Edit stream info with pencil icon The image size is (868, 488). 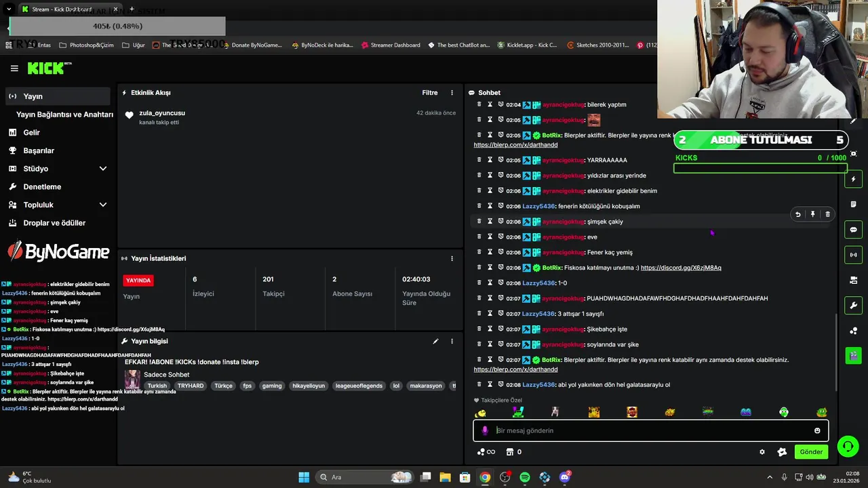coord(436,341)
